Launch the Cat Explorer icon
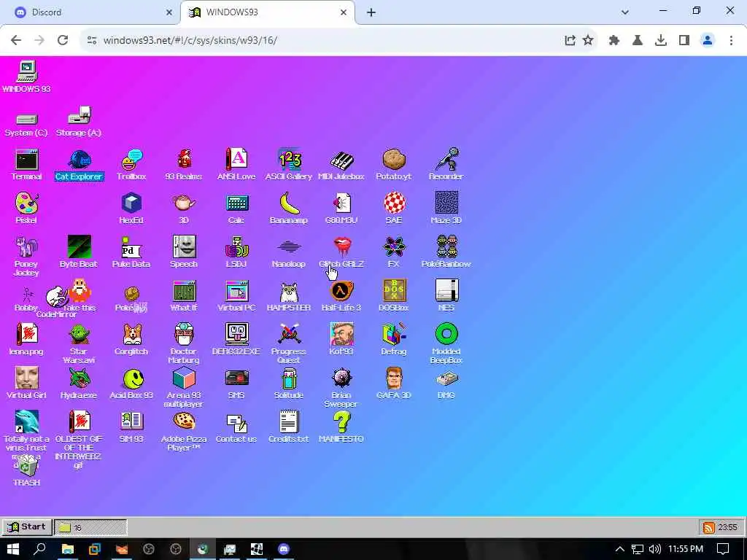This screenshot has height=560, width=747. 79,160
